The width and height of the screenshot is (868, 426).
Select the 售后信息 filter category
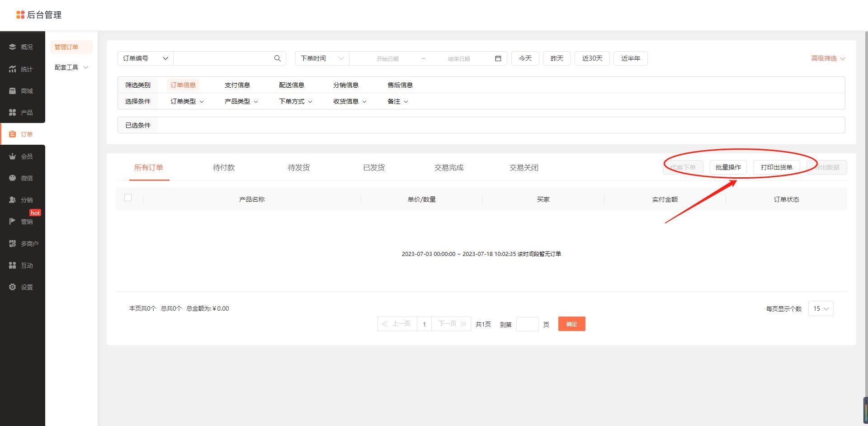[400, 85]
